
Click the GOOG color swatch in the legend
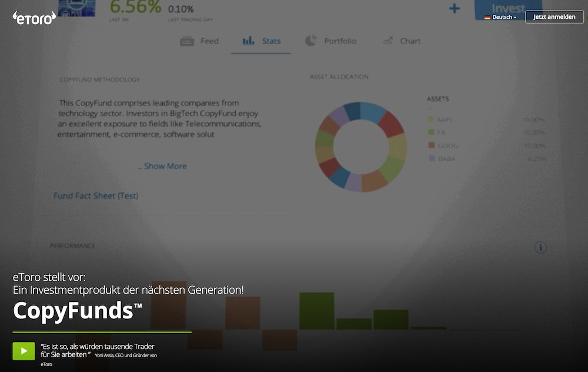point(432,145)
